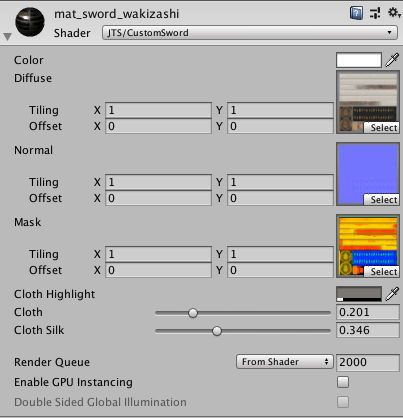
Task: Click the Diffuse Offset Y field
Action: 280,126
